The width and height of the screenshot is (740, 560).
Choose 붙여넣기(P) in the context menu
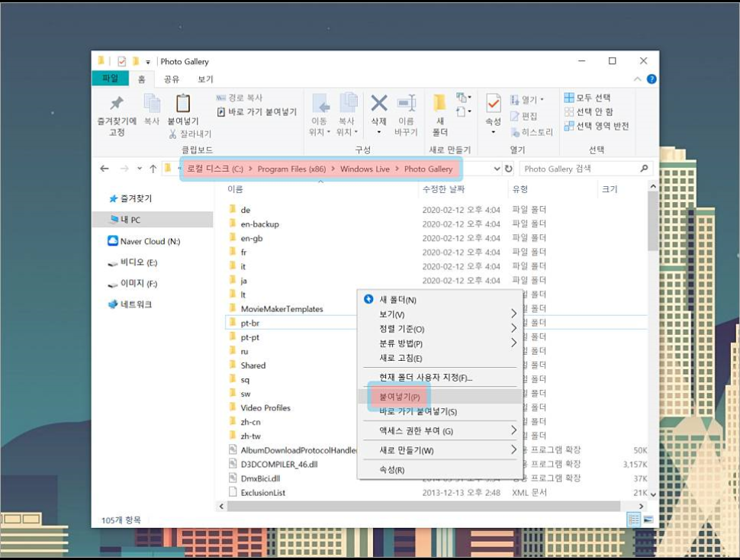(x=440, y=396)
